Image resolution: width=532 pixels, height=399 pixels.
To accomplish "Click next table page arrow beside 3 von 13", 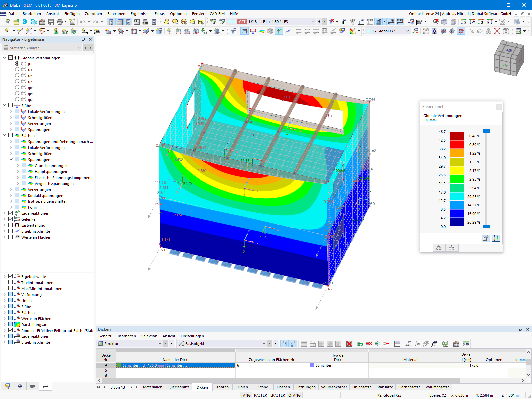I will (x=131, y=387).
